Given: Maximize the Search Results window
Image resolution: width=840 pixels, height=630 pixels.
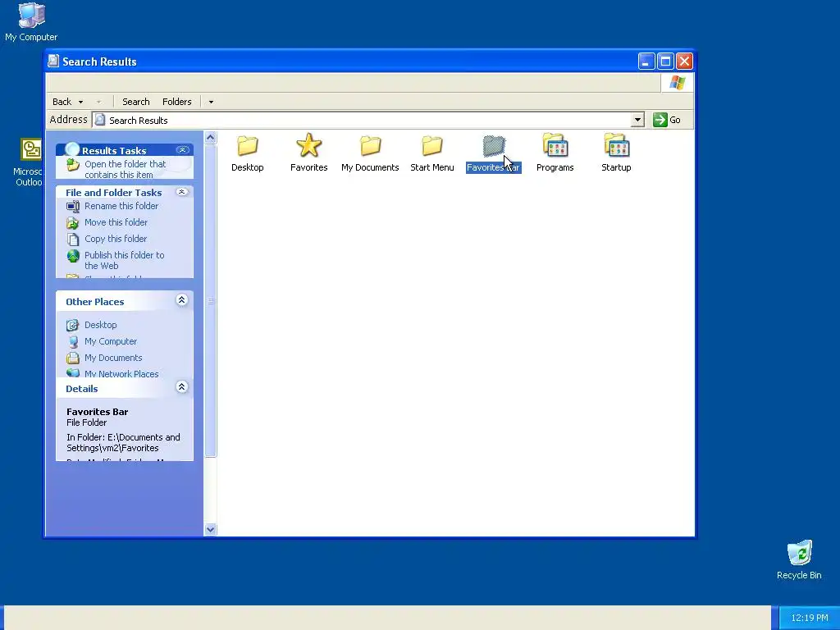Looking at the screenshot, I should 665,62.
